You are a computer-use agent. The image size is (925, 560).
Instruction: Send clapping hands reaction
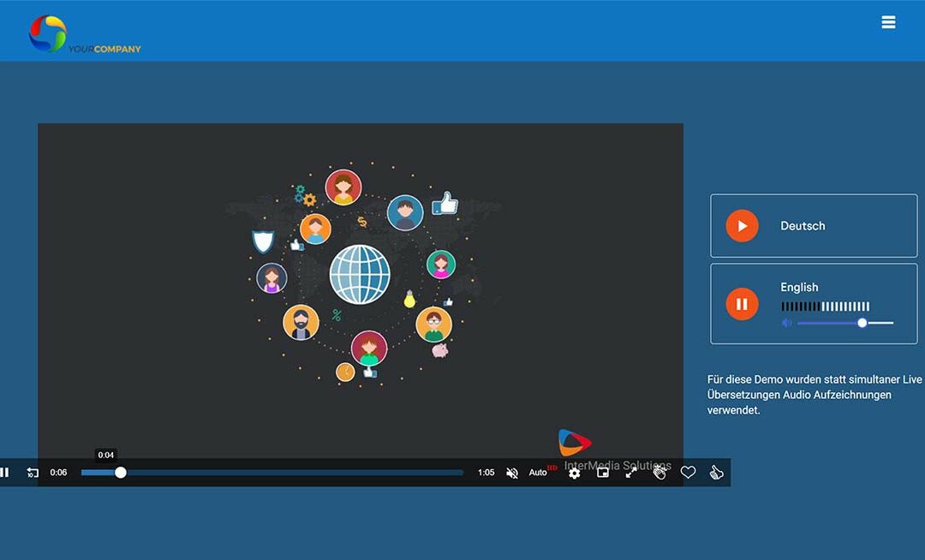(659, 473)
